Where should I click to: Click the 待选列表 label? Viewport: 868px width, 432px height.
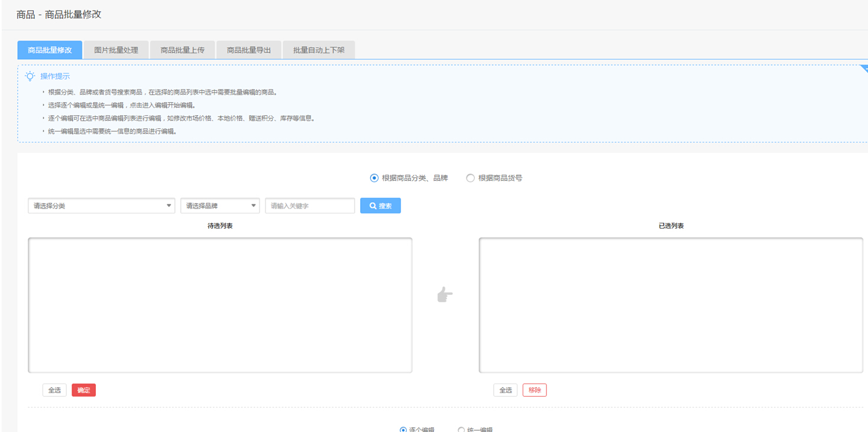220,226
